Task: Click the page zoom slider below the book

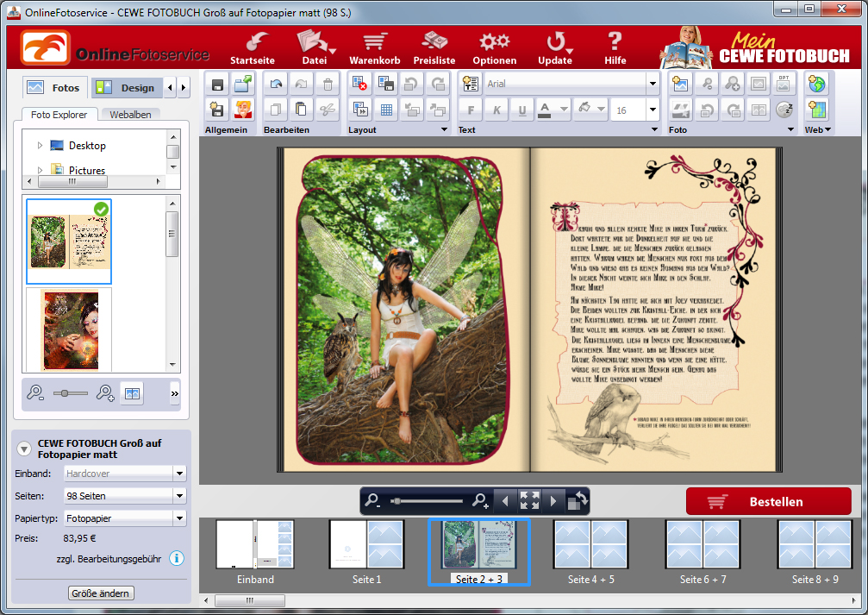Action: pyautogui.click(x=427, y=500)
